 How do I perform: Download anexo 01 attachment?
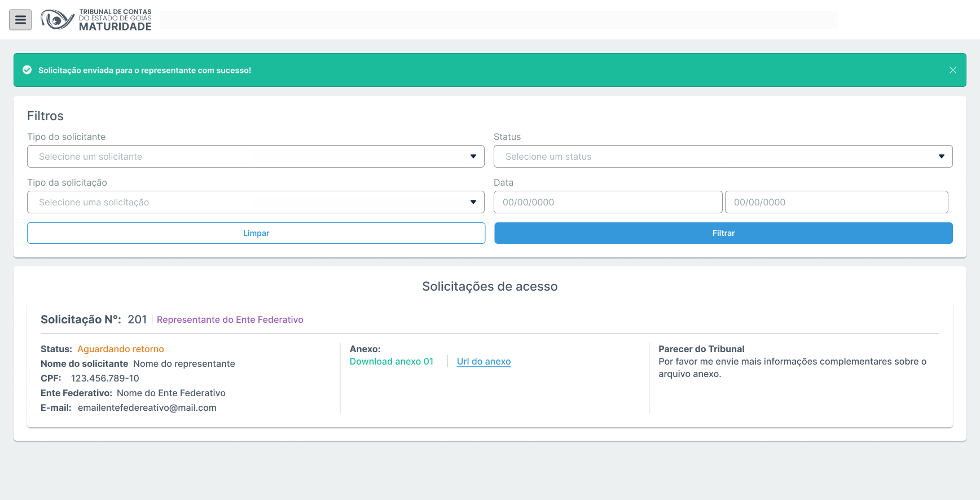[x=392, y=361]
